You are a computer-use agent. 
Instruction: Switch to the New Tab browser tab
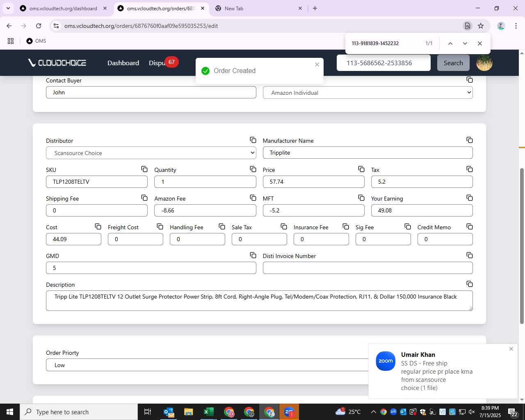[258, 8]
